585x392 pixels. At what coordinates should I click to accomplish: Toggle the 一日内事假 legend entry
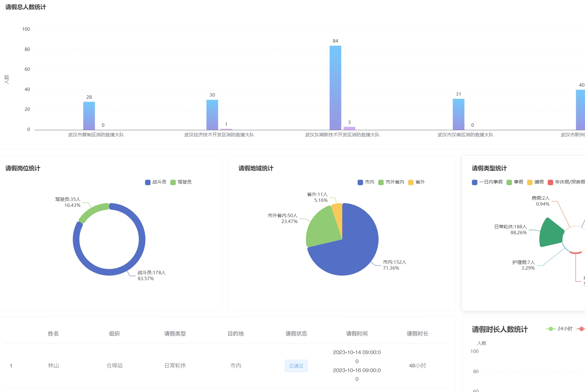click(x=487, y=182)
